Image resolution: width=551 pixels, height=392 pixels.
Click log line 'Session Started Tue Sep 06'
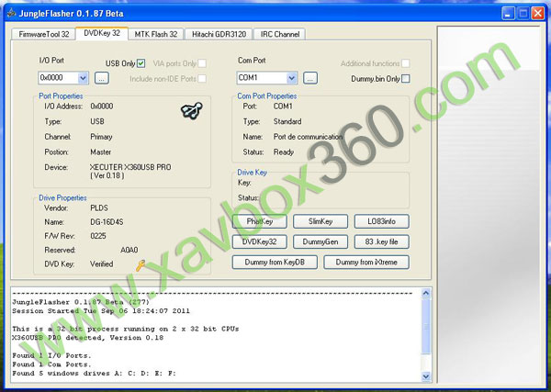coord(101,311)
